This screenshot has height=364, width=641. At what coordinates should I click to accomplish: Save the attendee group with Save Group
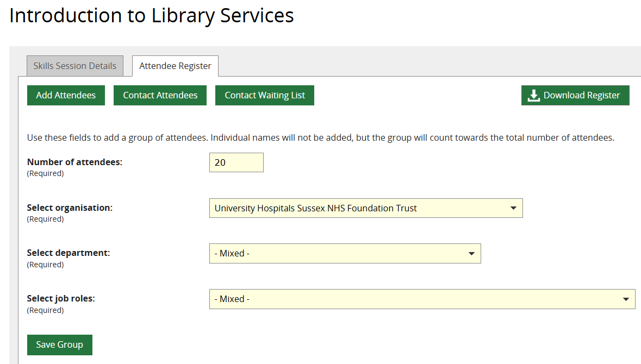60,344
